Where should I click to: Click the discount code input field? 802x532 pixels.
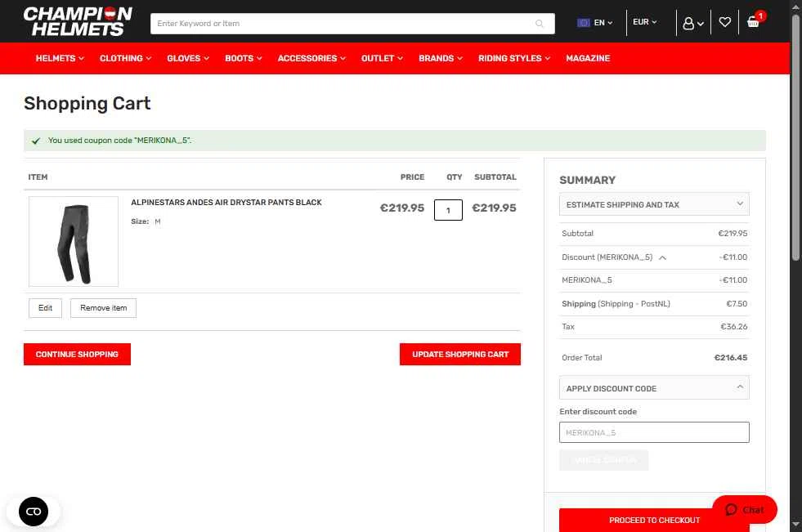[654, 432]
